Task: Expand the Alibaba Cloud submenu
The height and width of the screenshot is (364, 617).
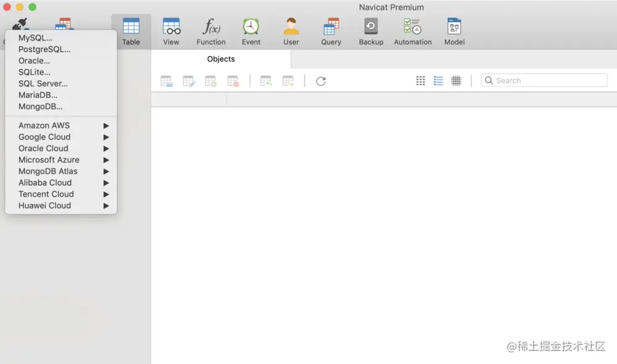Action: [x=61, y=183]
